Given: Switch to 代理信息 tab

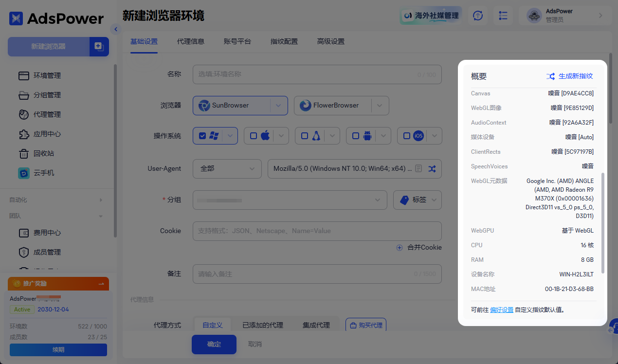Looking at the screenshot, I should (191, 41).
